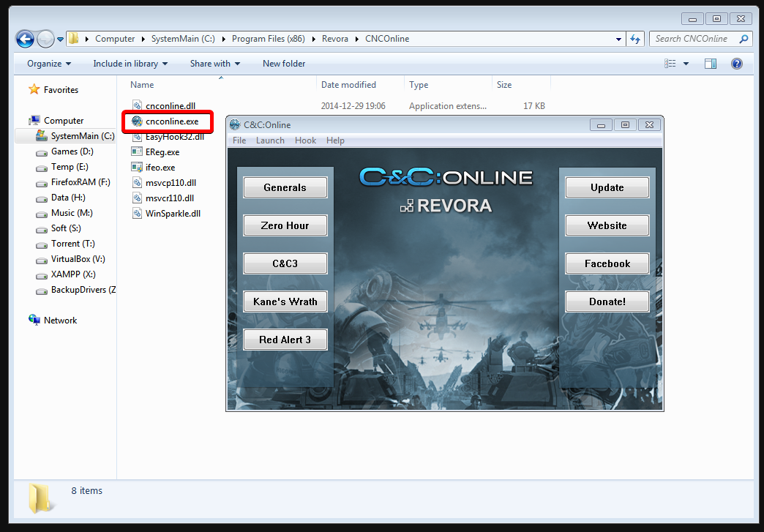The width and height of the screenshot is (764, 532).
Task: Select Games (D:) drive
Action: point(64,151)
